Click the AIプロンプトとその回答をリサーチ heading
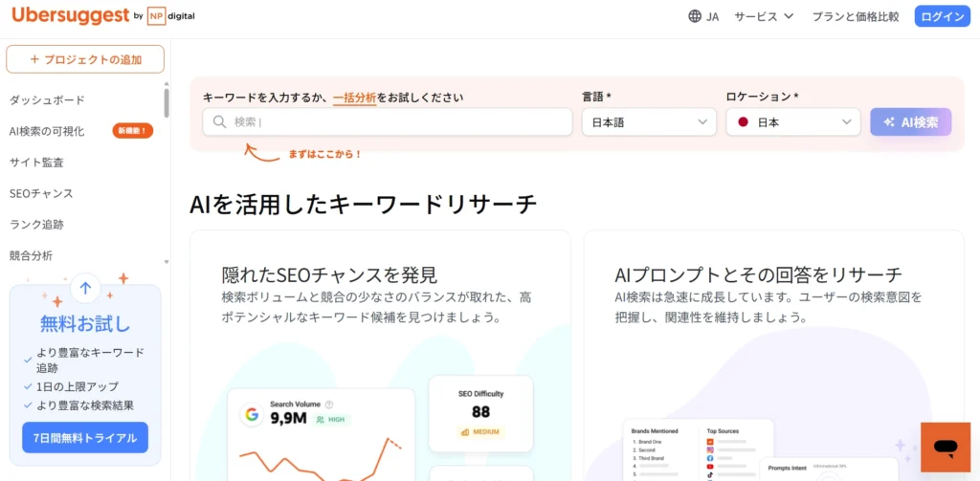Viewport: 980px width, 481px height. pos(759,274)
